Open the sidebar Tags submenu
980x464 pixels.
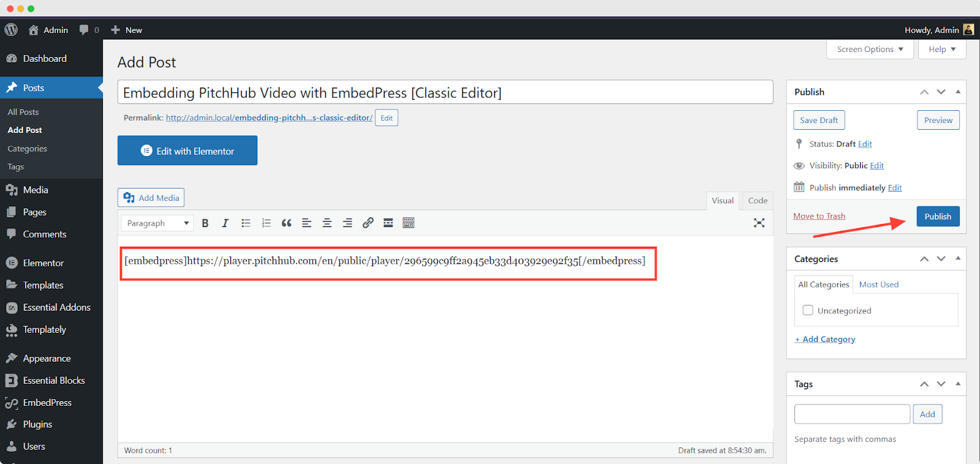click(16, 167)
